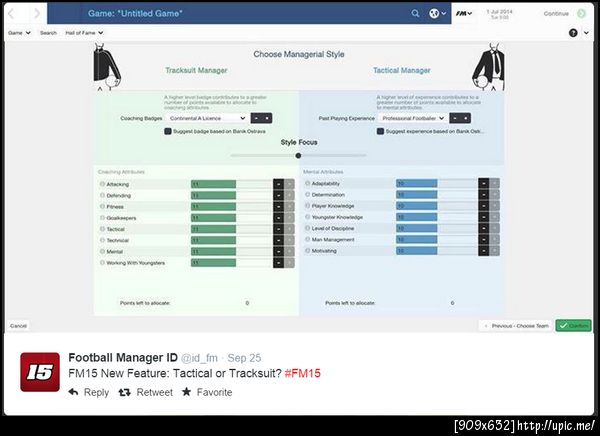Toggle Suggest experience based on Banik checkbox
The height and width of the screenshot is (436, 600).
pos(380,131)
